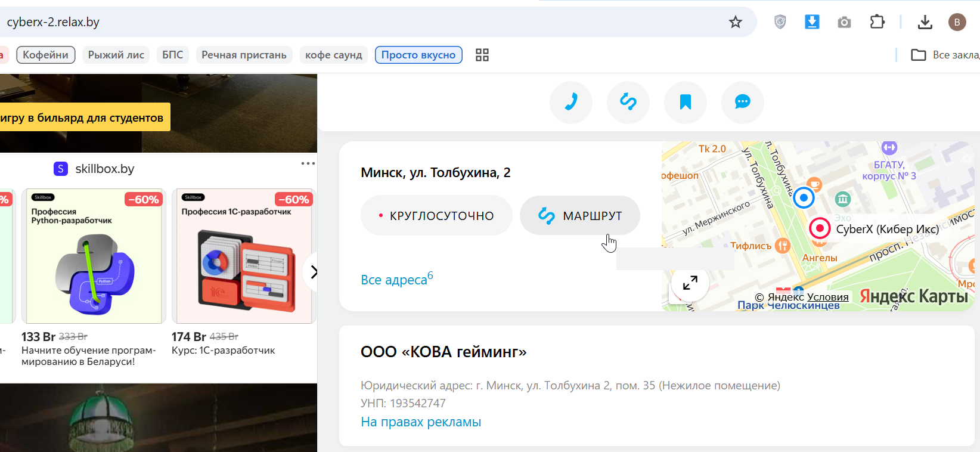Screen dimensions: 980x452
Task: Open the shield security extension
Action: tap(780, 22)
